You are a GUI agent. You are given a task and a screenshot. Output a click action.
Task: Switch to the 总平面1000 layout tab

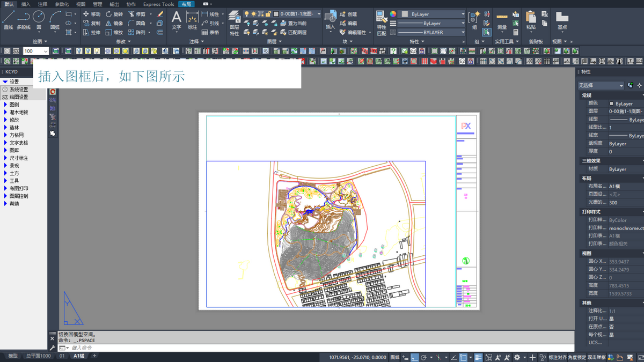[x=39, y=356]
